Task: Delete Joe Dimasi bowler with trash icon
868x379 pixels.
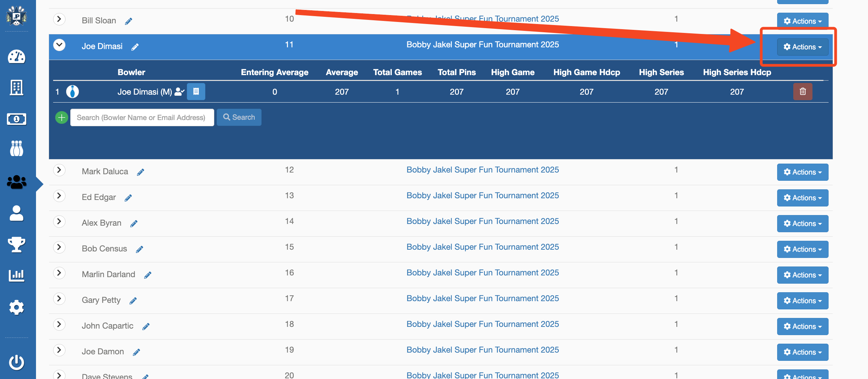Action: pyautogui.click(x=803, y=92)
